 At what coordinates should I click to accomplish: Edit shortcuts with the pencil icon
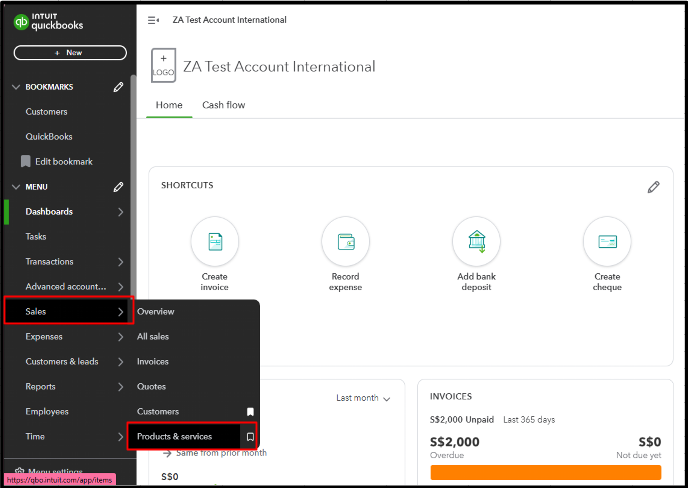point(653,187)
